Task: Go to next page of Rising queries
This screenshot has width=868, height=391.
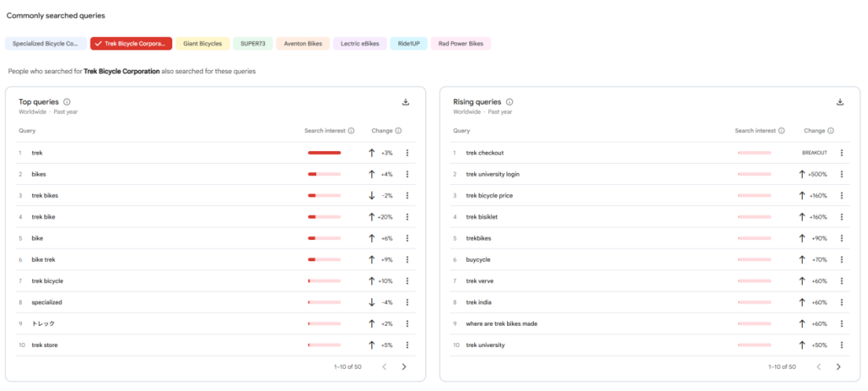Action: coord(838,367)
